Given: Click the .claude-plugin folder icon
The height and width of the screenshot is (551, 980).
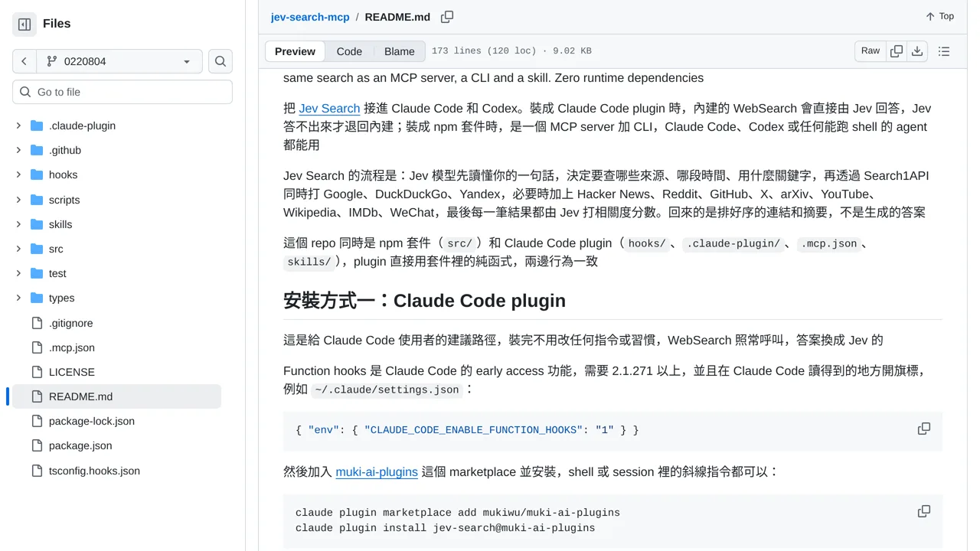Looking at the screenshot, I should point(37,126).
